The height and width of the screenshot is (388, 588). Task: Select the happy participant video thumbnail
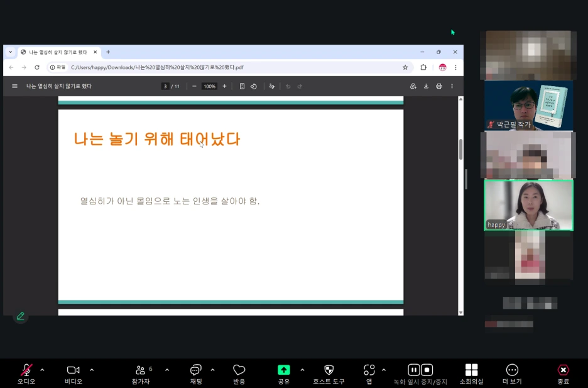pos(528,204)
